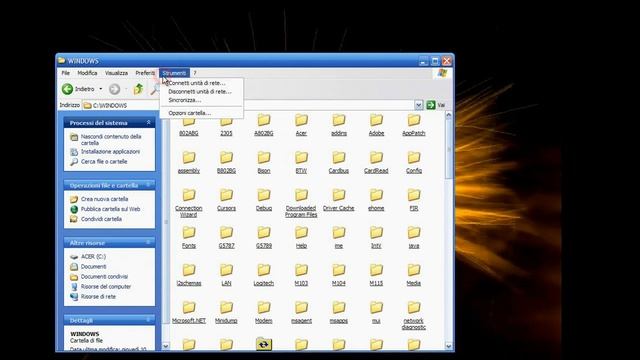Select the Driver Cache folder icon
This screenshot has height=360, width=640.
point(339,195)
